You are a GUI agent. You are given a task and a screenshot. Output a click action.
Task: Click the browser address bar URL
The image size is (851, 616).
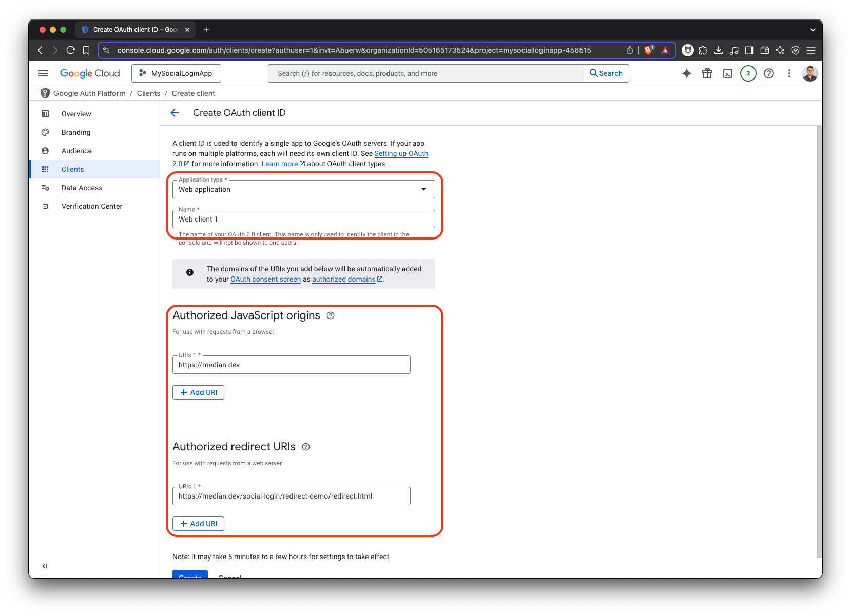[354, 50]
